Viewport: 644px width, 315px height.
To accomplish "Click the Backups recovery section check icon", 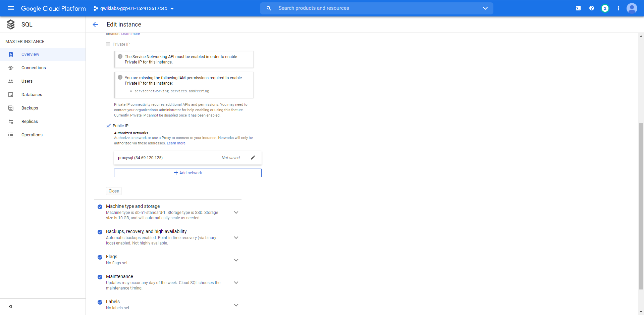I will click(100, 232).
